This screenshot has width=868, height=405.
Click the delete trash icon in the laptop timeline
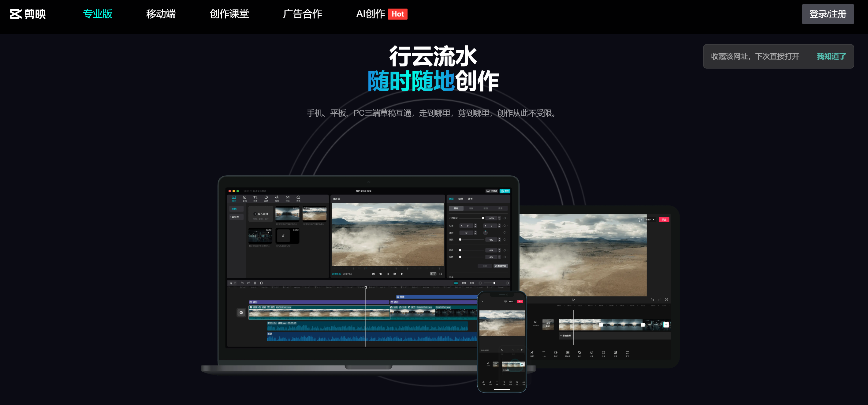(261, 283)
